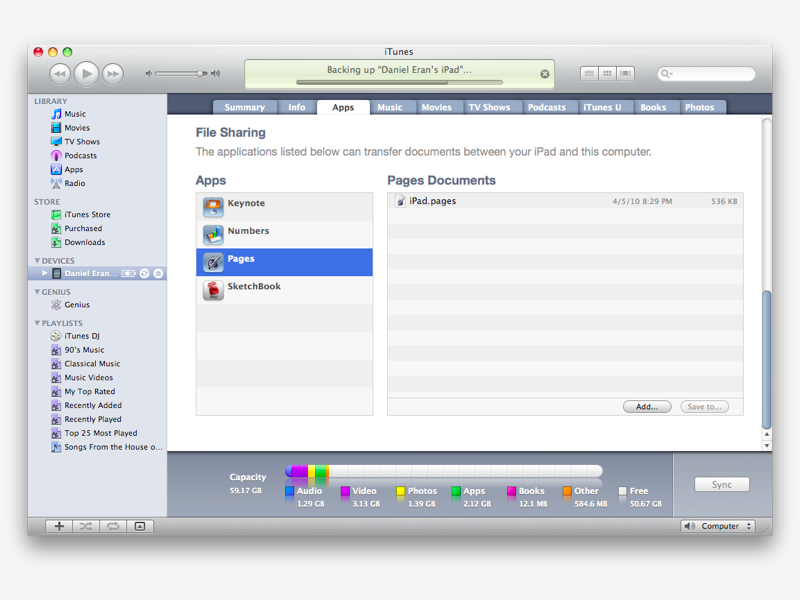Collapse the Playlists section
This screenshot has width=800, height=600.
pos(37,323)
